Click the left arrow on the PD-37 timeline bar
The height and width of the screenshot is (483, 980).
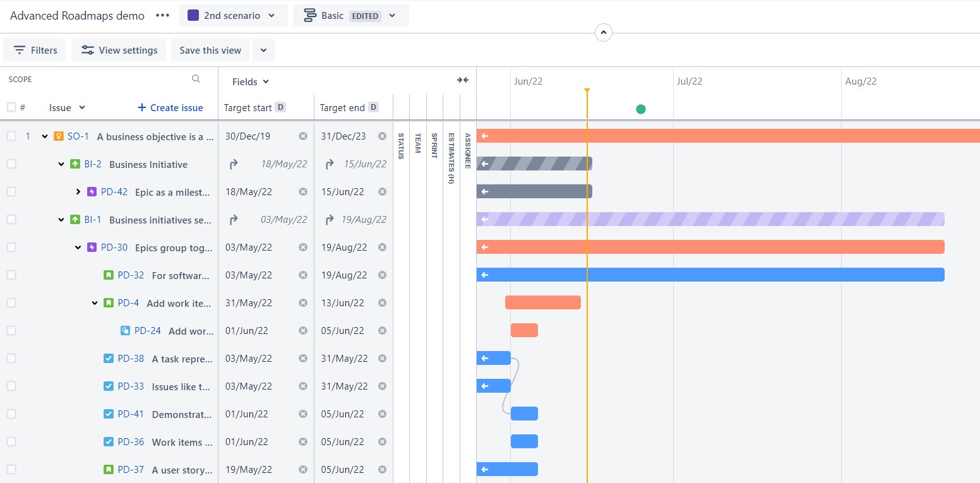point(485,469)
